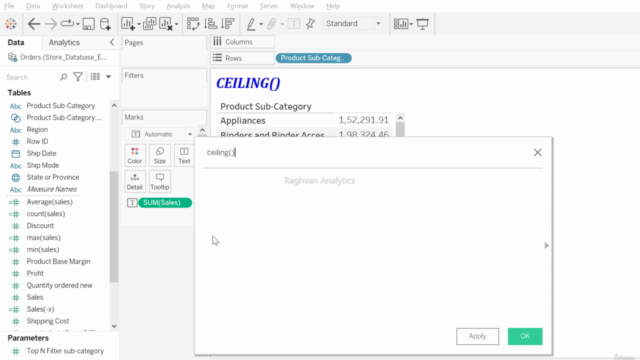Click the Highlight pen icon
Screen dimensions: 640x360
pos(251,24)
